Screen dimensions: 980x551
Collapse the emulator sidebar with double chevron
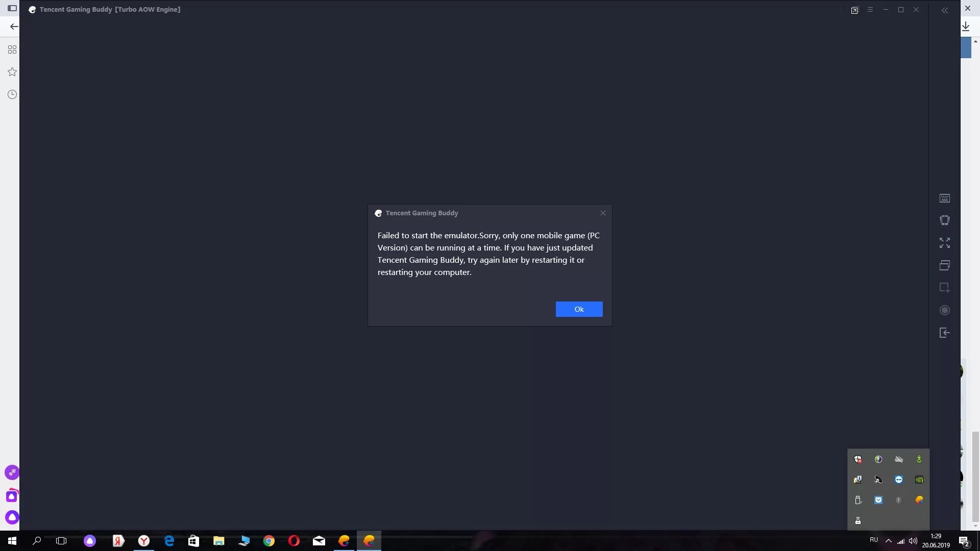(945, 10)
